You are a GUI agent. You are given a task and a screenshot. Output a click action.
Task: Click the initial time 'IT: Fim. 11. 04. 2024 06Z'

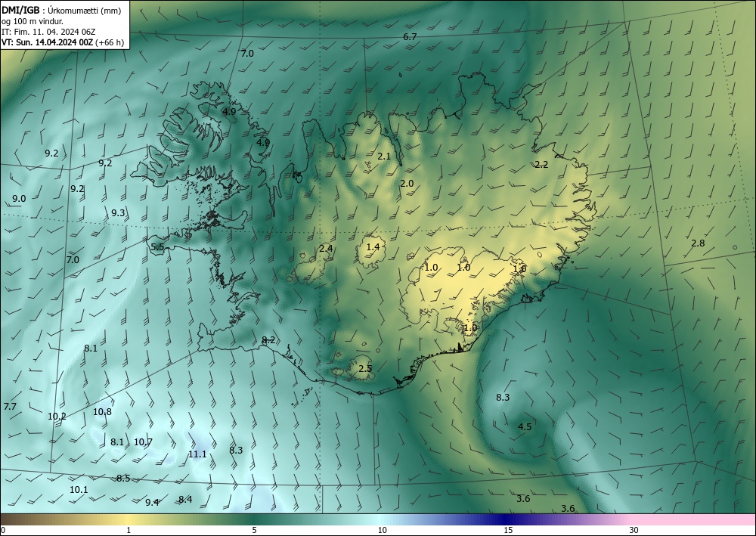[48, 32]
